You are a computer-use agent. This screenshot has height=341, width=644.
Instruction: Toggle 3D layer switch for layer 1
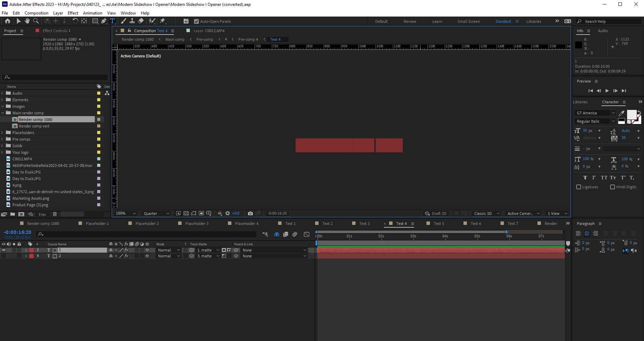coord(147,250)
